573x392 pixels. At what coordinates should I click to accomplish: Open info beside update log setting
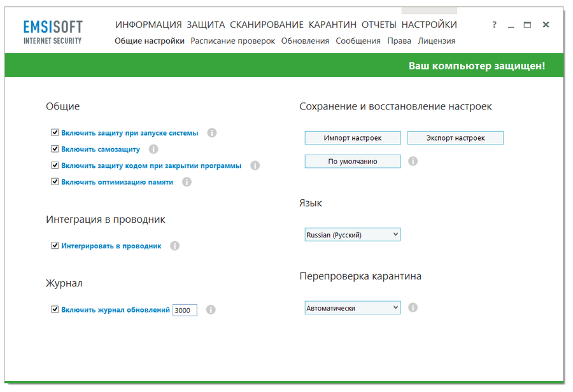(211, 310)
